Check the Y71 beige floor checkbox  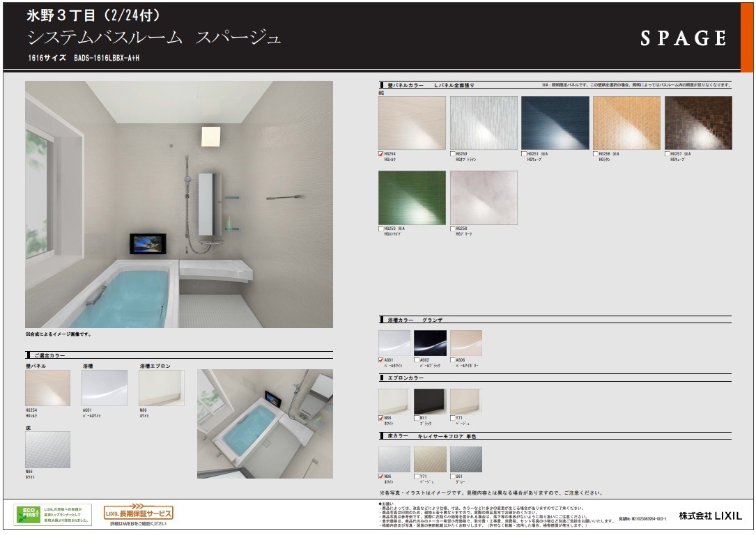[x=417, y=476]
